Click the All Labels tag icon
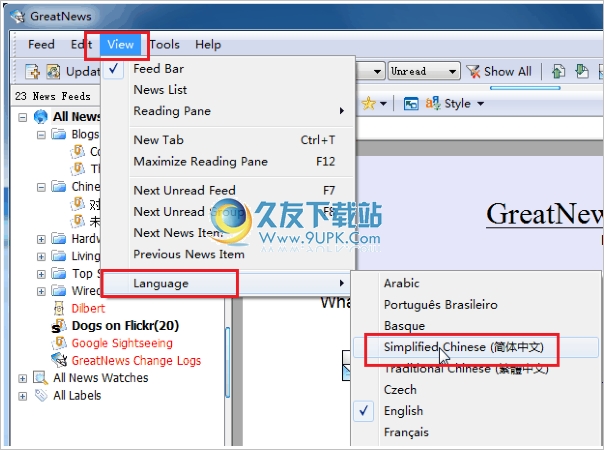Image resolution: width=604 pixels, height=450 pixels. coord(40,395)
